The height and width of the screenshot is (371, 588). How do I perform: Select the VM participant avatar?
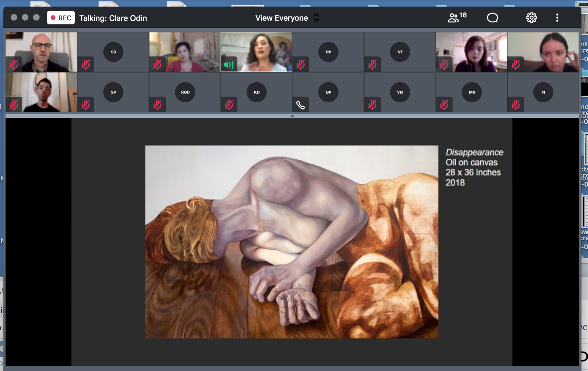(400, 92)
